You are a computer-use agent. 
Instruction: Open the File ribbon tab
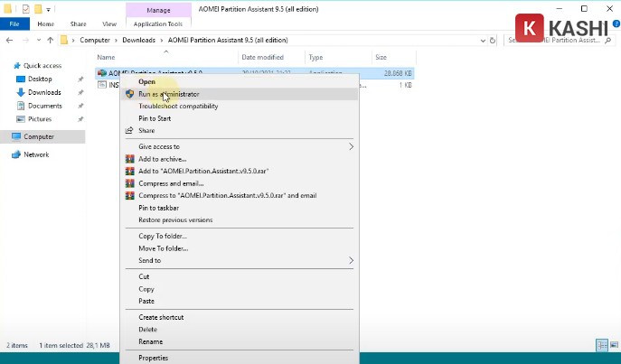point(14,23)
